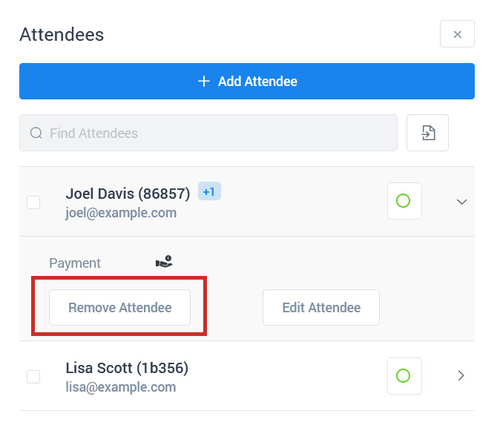The width and height of the screenshot is (497, 448).
Task: Click the Edit Attendee button
Action: [321, 307]
